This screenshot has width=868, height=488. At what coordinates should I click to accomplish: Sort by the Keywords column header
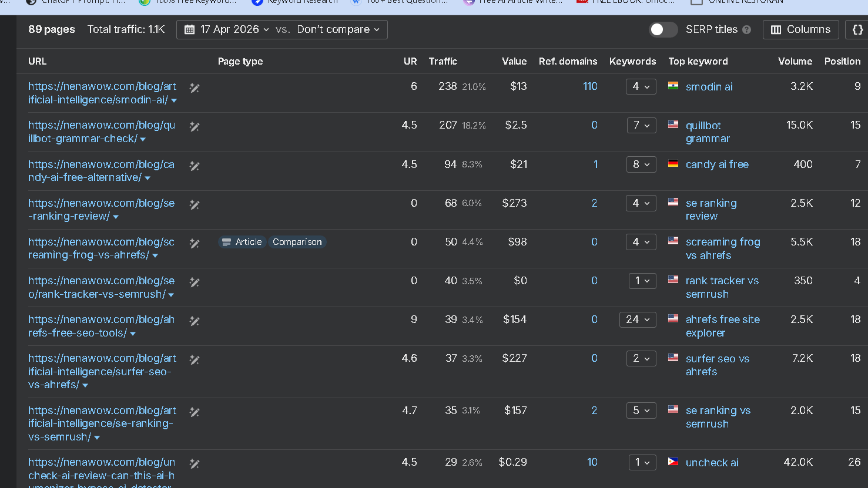click(633, 61)
